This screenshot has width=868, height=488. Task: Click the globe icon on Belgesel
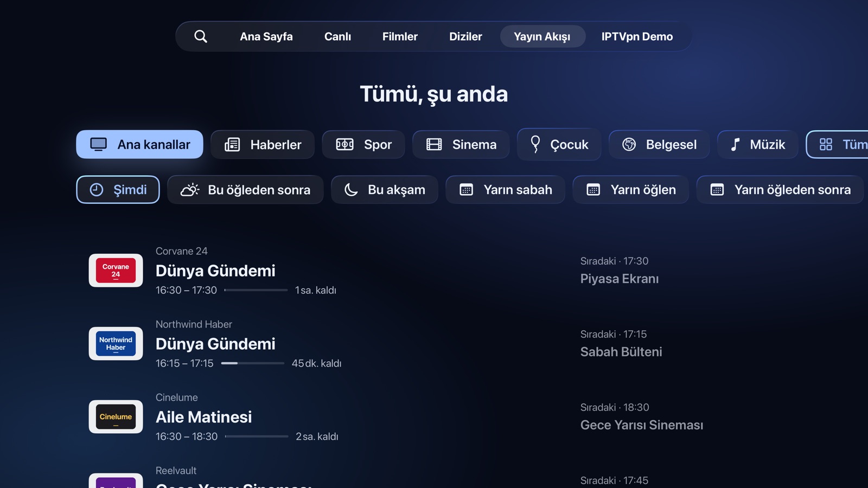(629, 144)
